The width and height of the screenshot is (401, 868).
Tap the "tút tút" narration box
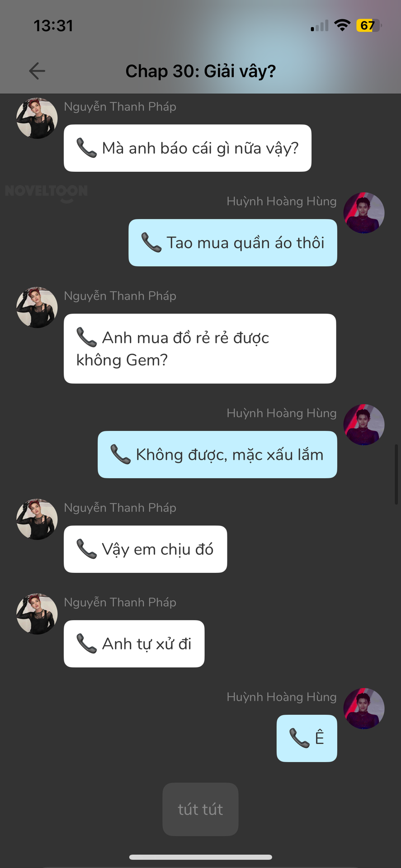(x=200, y=809)
